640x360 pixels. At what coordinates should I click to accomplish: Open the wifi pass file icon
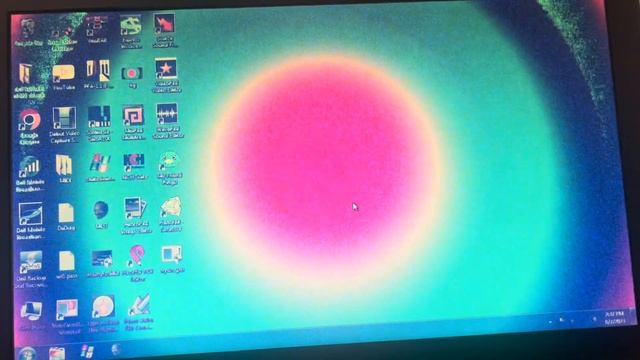pyautogui.click(x=67, y=265)
